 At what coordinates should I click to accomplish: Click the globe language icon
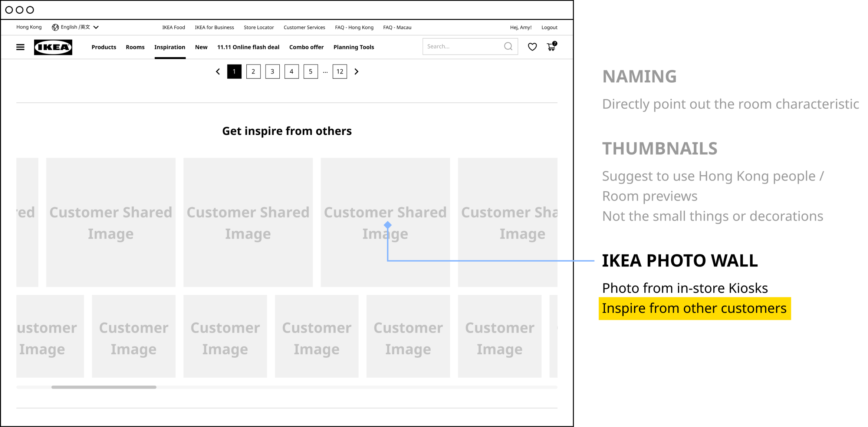[55, 27]
